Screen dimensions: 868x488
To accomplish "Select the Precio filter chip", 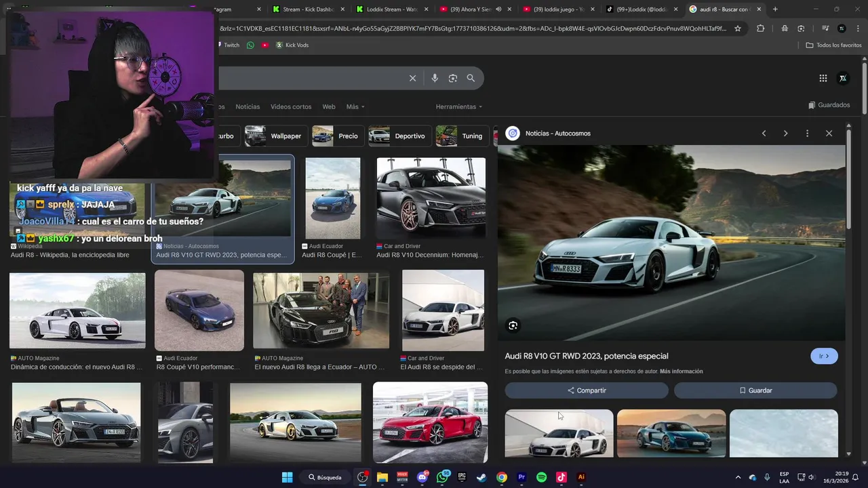I will tap(338, 136).
